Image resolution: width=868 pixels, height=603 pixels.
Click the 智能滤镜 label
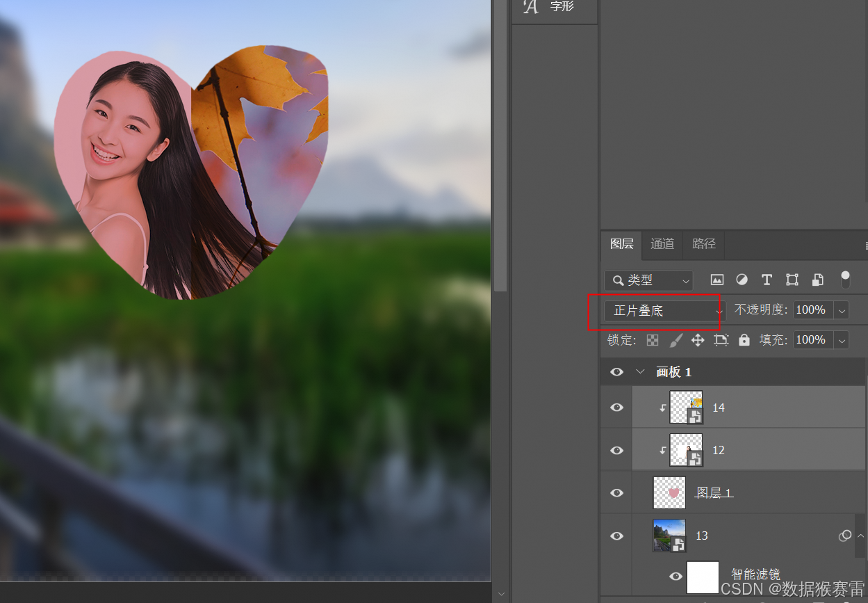(x=756, y=574)
